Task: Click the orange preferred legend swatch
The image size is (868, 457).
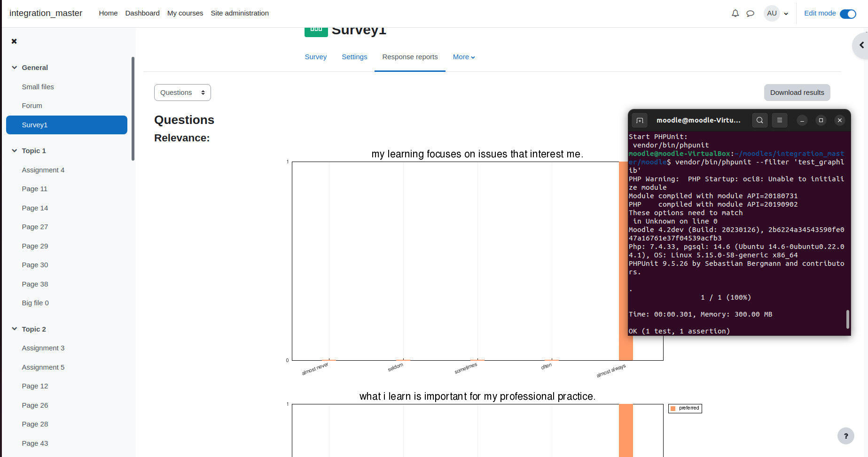Action: (673, 409)
